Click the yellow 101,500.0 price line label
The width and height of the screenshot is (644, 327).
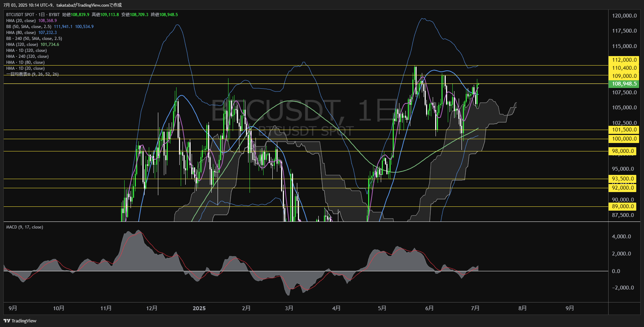pos(624,130)
